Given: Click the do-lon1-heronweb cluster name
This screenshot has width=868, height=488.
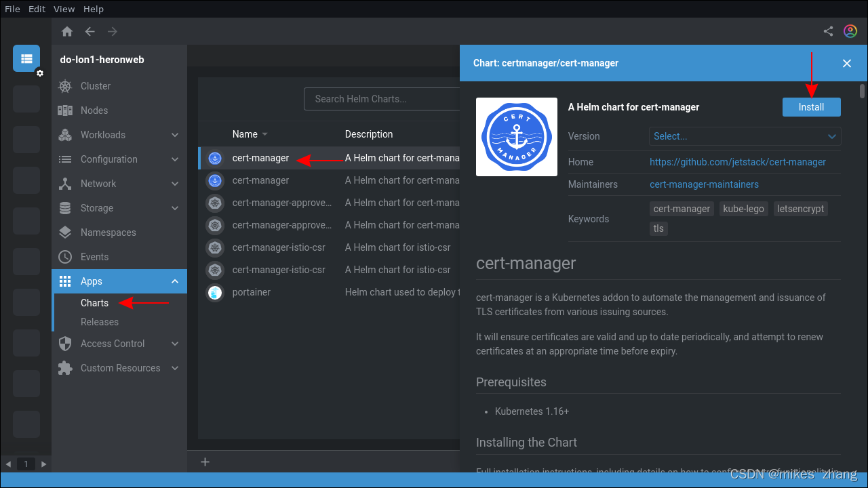Looking at the screenshot, I should click(102, 60).
